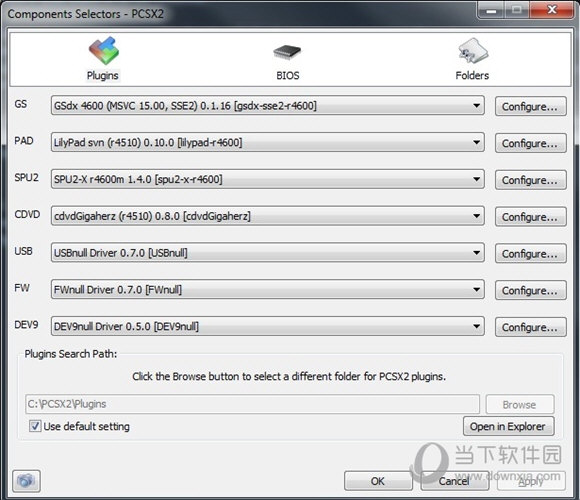Confirm with the OK button

pos(378,481)
